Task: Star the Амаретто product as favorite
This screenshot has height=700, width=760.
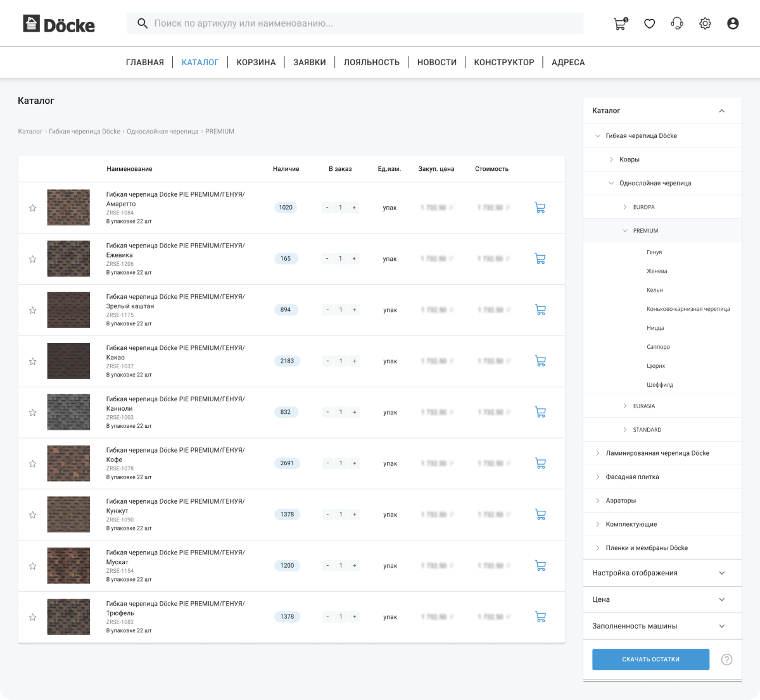Action: tap(32, 208)
